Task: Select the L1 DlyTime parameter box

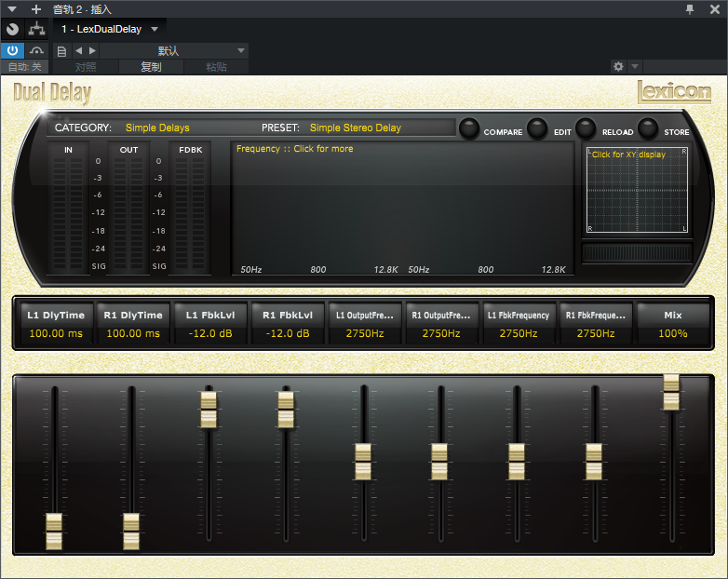Action: tap(56, 324)
